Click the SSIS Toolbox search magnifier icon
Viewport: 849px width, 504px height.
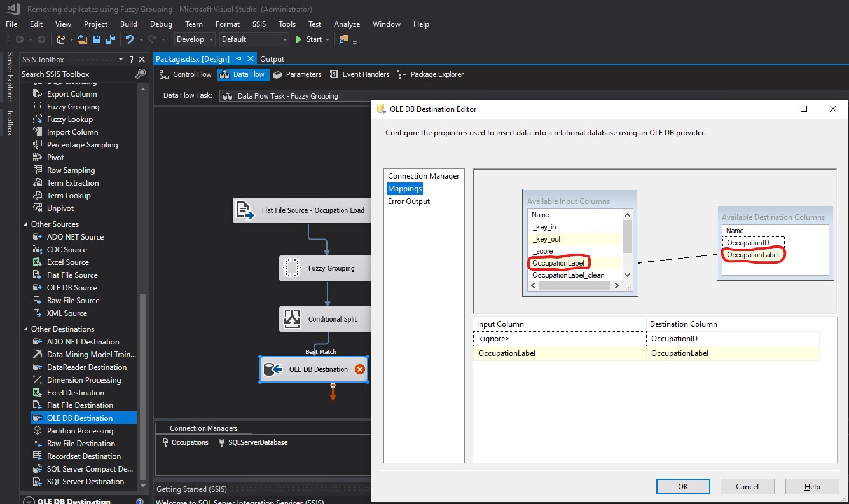coord(141,74)
